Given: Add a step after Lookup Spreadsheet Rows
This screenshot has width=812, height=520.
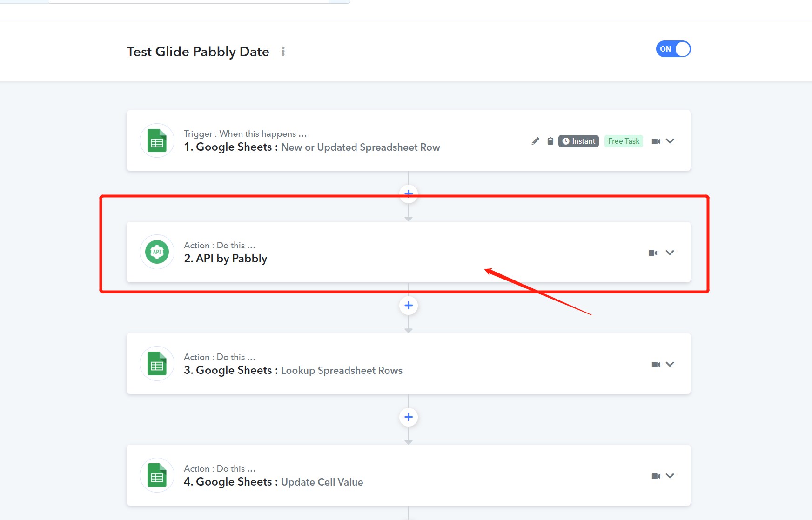Looking at the screenshot, I should coord(409,417).
